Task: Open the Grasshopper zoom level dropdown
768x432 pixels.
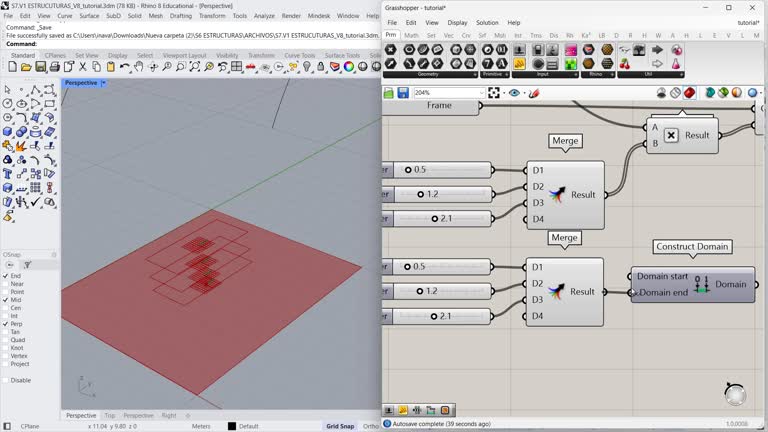Action: pos(481,93)
